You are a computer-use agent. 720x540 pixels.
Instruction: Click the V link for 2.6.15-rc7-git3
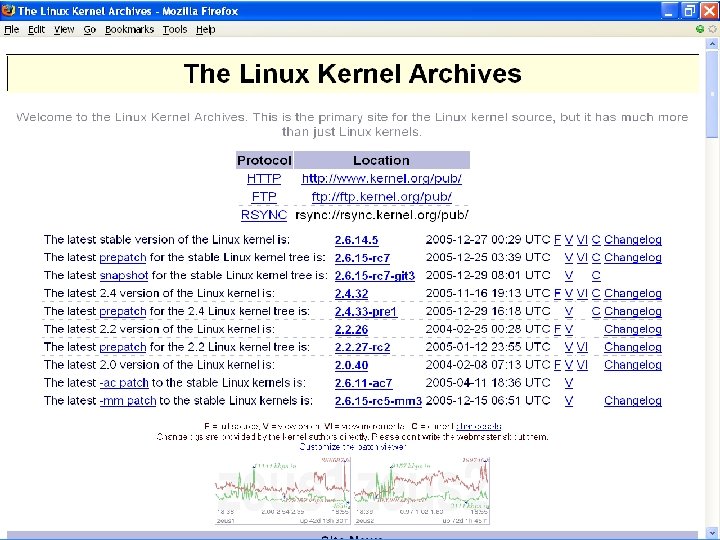point(569,276)
